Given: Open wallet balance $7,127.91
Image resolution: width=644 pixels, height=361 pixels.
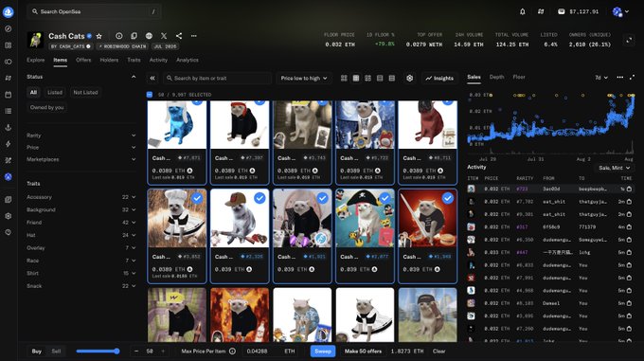Looking at the screenshot, I should click(579, 11).
